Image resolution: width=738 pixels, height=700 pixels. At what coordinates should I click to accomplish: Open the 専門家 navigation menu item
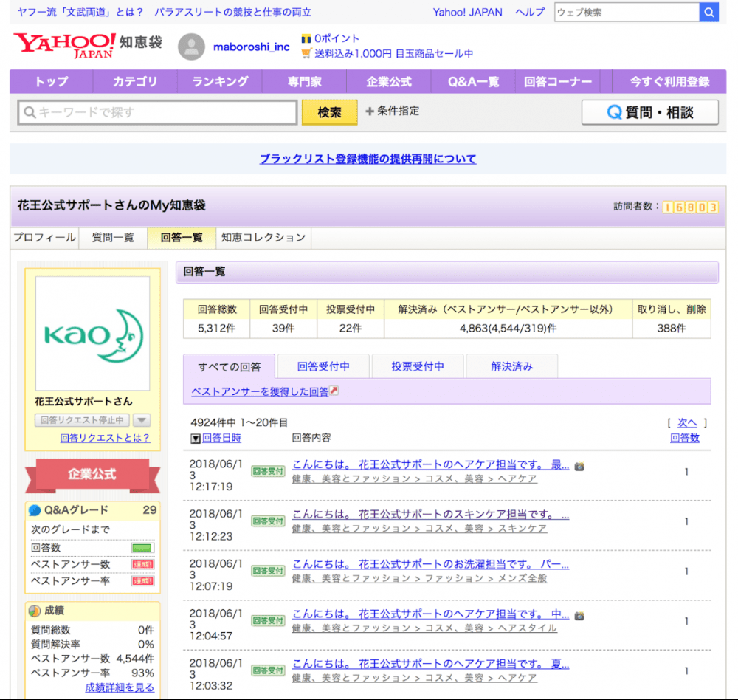(305, 82)
